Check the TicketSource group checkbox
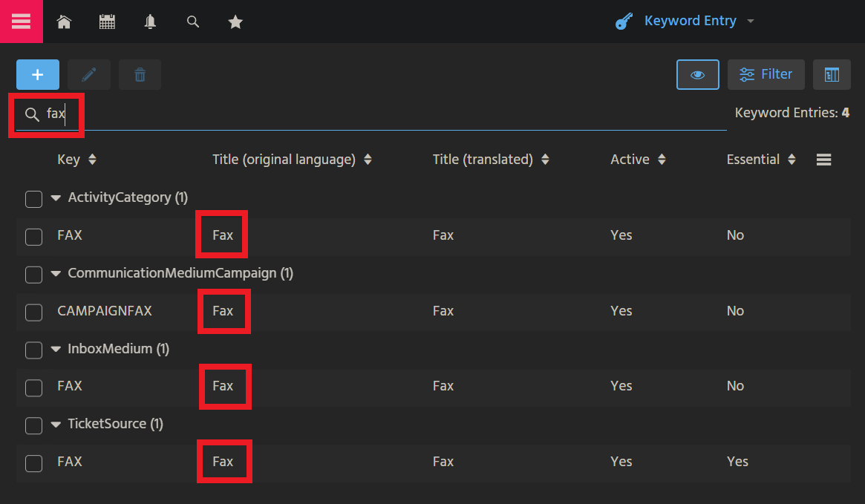 tap(33, 425)
